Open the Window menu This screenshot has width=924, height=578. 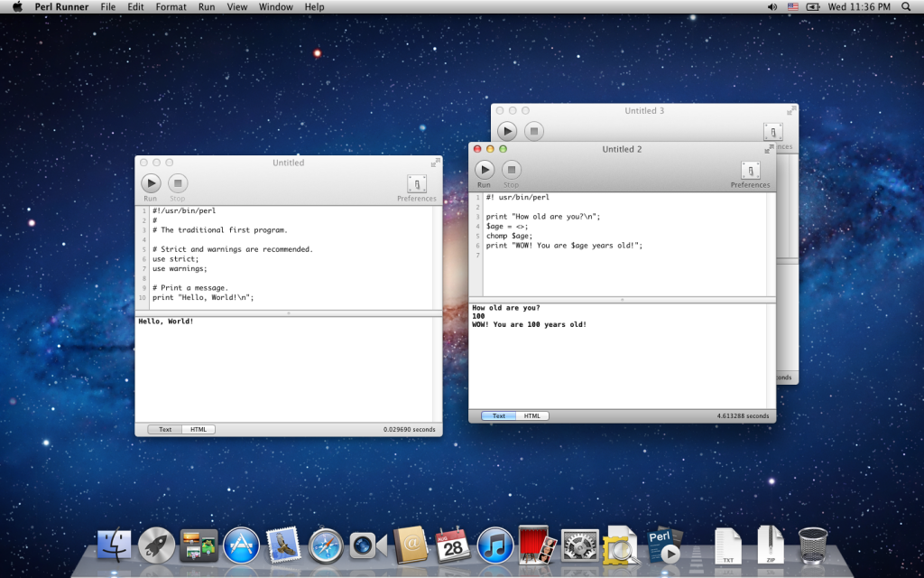click(276, 7)
